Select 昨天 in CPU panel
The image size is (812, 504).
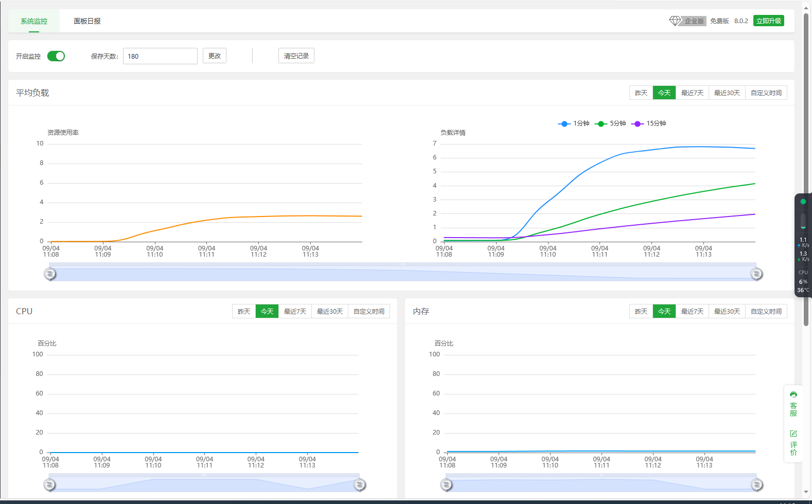[244, 311]
